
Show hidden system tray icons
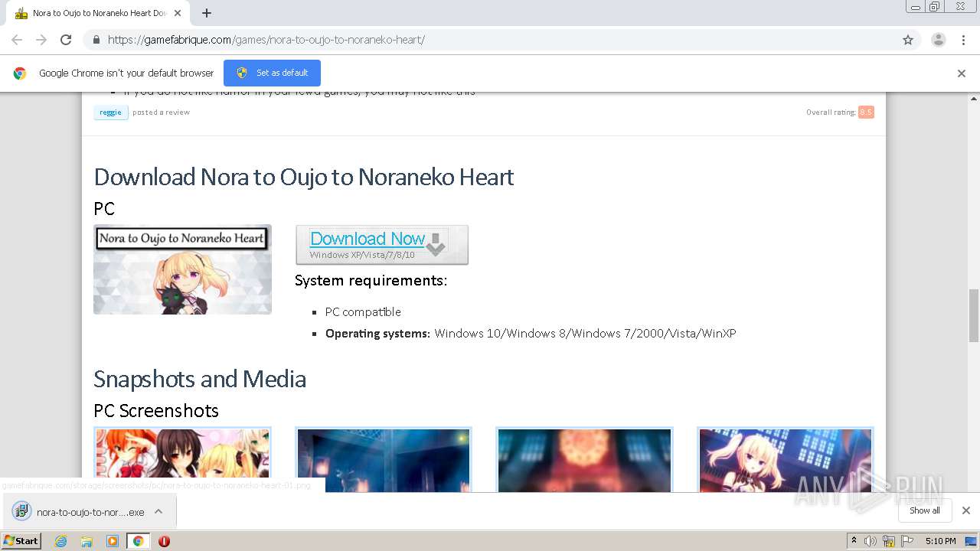[x=854, y=541]
